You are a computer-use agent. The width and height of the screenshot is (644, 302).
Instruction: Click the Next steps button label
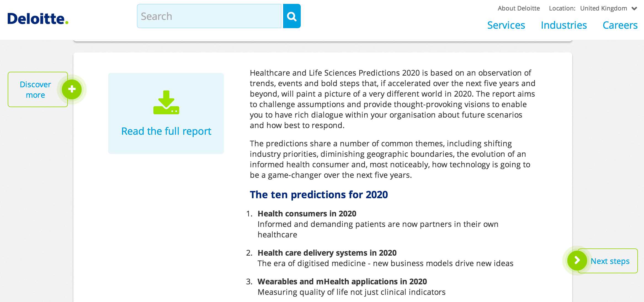610,261
